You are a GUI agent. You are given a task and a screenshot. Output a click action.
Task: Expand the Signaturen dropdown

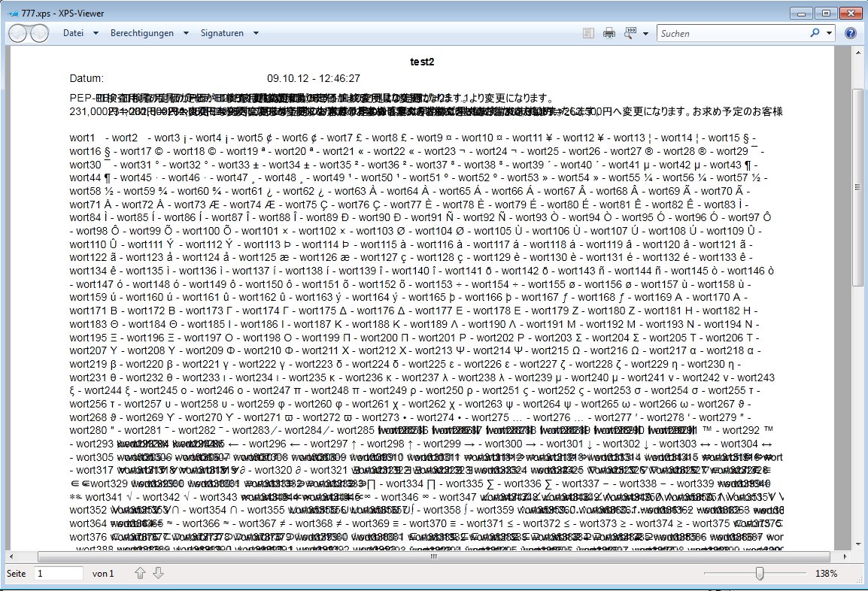pos(256,33)
